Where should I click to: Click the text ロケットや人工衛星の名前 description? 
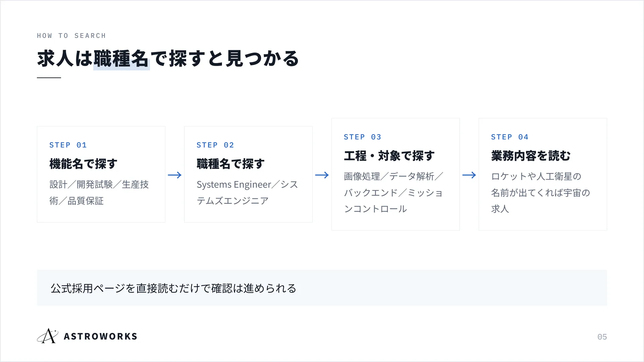click(541, 193)
